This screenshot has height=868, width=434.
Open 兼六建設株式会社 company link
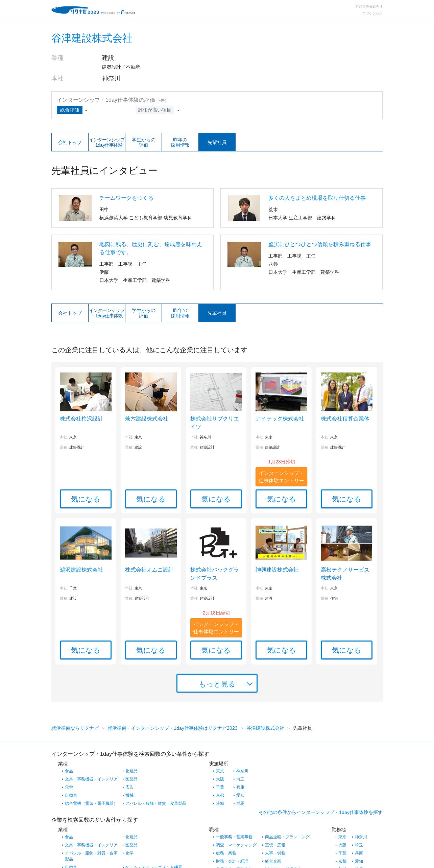[147, 419]
